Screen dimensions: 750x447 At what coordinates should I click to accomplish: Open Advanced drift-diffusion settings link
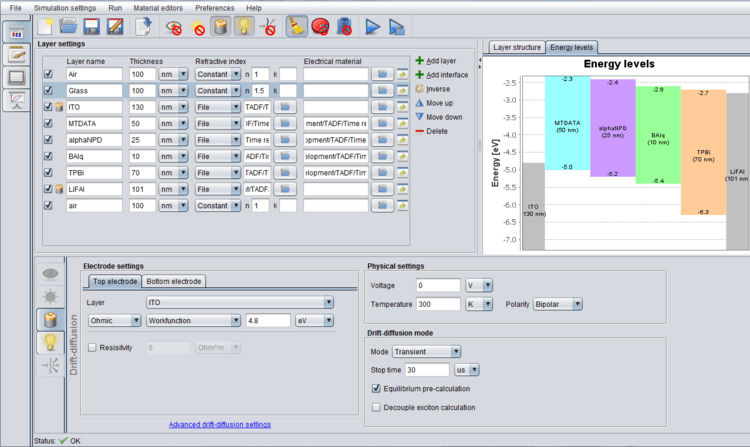click(219, 424)
